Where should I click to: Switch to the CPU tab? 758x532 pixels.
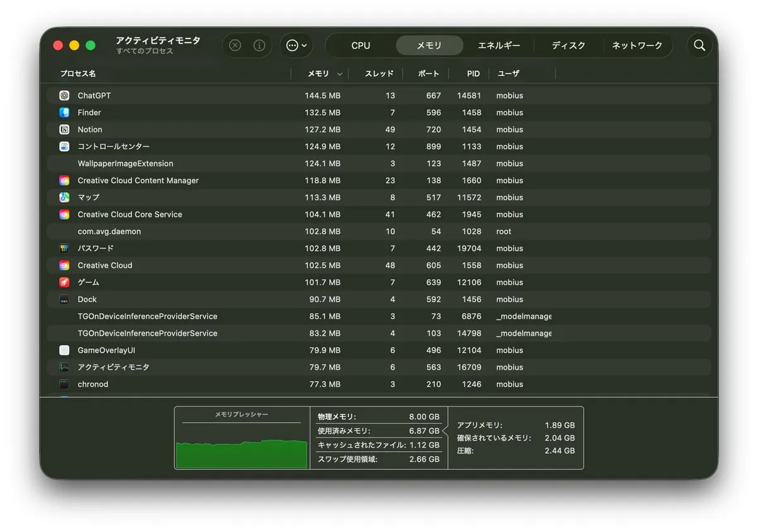point(361,45)
